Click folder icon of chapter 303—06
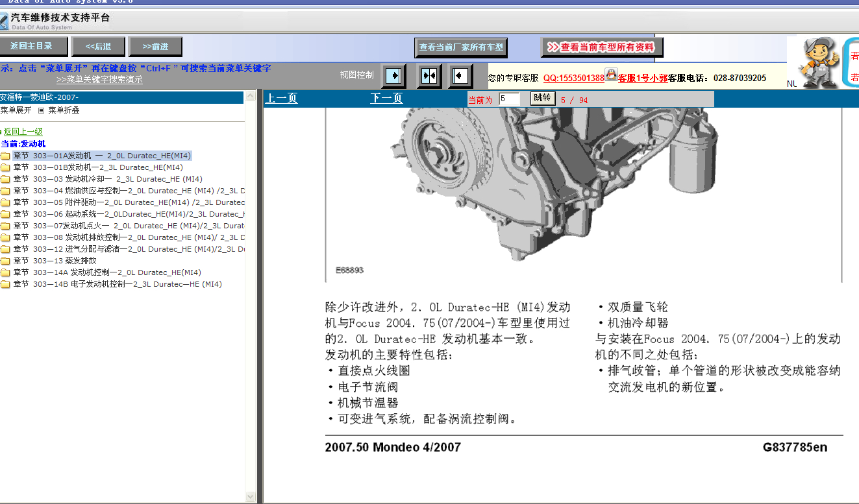 point(5,214)
